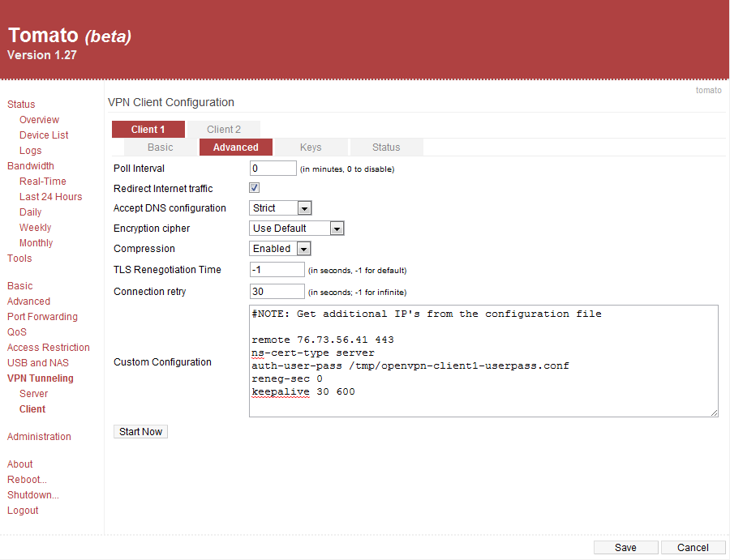This screenshot has width=730, height=560.
Task: Click the 'remote 76.73.56.41 443' line
Action: click(x=323, y=340)
